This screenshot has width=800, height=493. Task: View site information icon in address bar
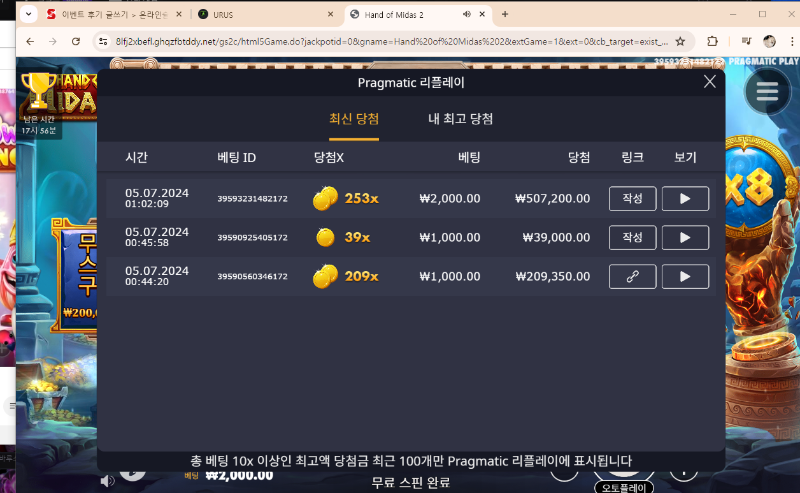[x=103, y=41]
